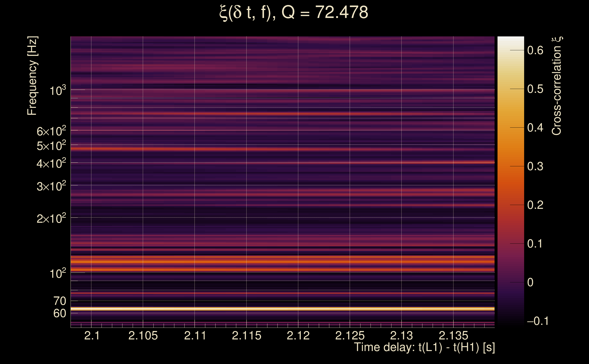589x364 pixels.
Task: Click the 2.115 time axis label
Action: (x=246, y=336)
